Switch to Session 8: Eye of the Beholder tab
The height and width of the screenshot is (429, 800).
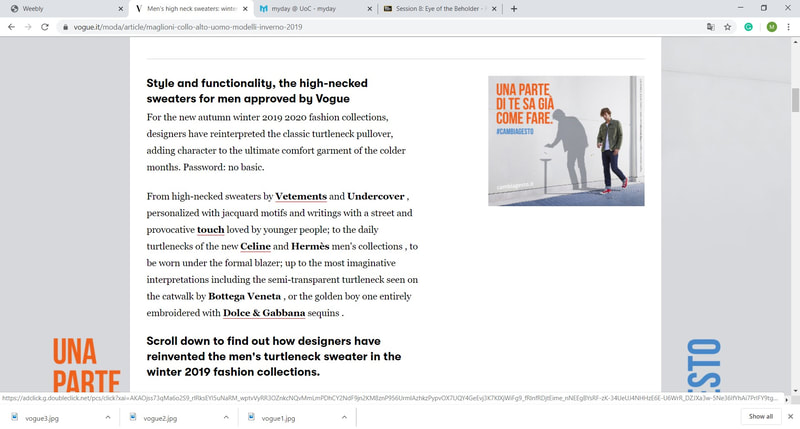440,9
